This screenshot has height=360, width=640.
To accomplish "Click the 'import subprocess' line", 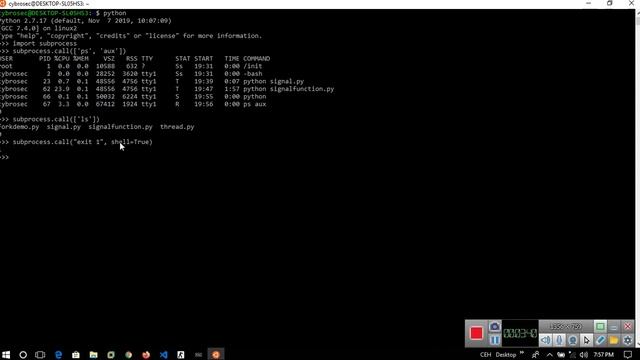I will (x=44, y=44).
